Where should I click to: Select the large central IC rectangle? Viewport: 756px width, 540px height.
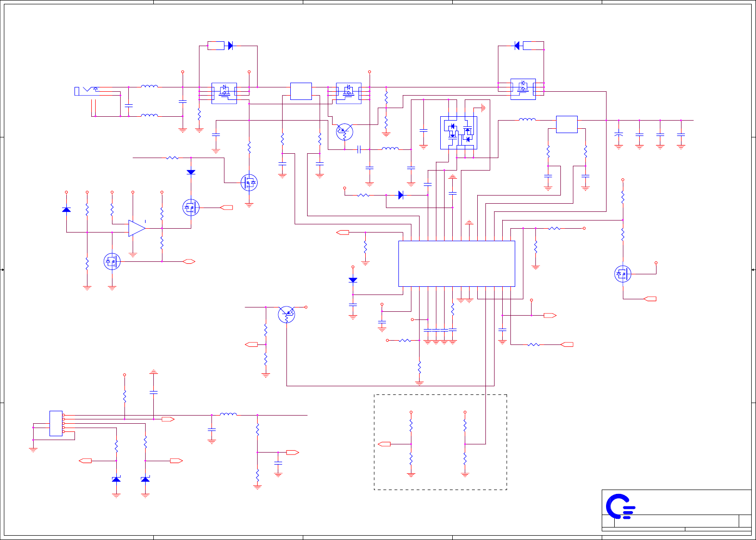tap(457, 264)
